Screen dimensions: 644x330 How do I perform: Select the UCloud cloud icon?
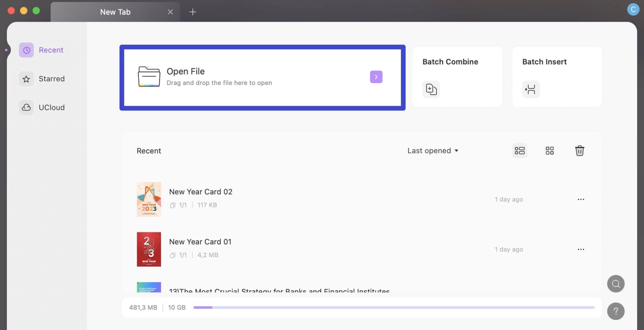click(26, 107)
